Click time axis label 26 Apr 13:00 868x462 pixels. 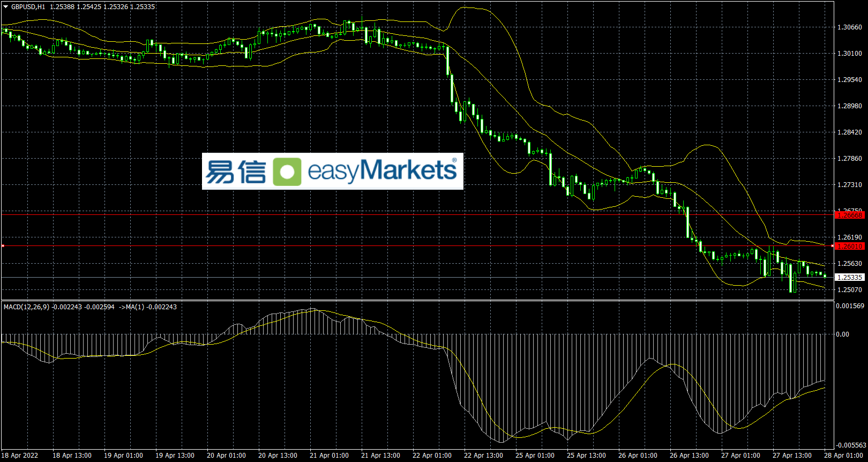pos(689,456)
